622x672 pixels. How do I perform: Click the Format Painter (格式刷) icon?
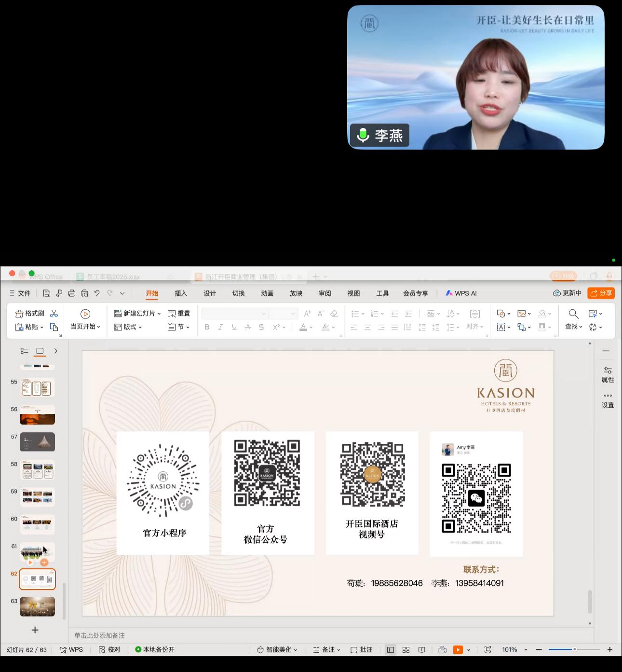point(19,314)
